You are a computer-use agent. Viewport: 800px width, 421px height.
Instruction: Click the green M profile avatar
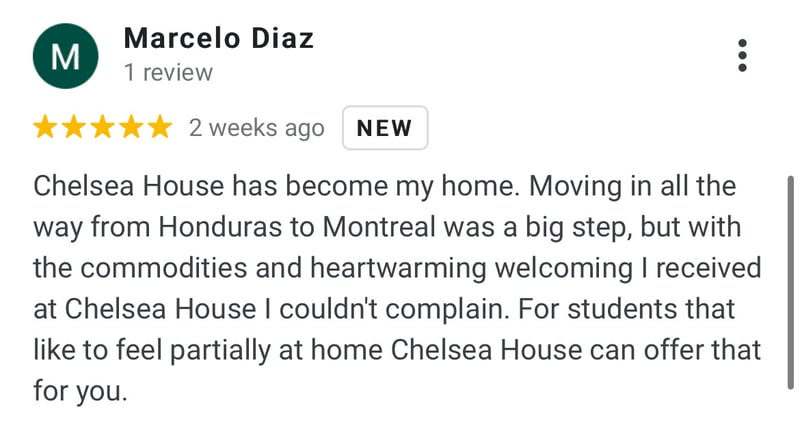click(65, 56)
